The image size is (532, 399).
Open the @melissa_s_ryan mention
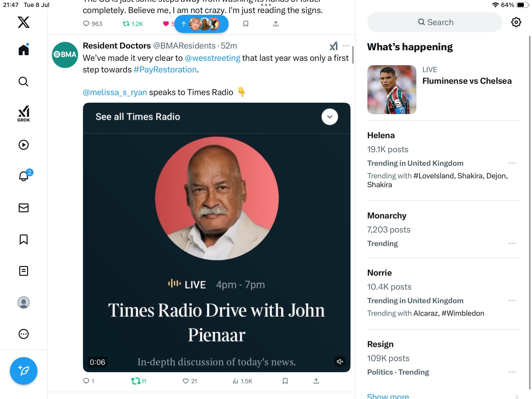[x=115, y=92]
